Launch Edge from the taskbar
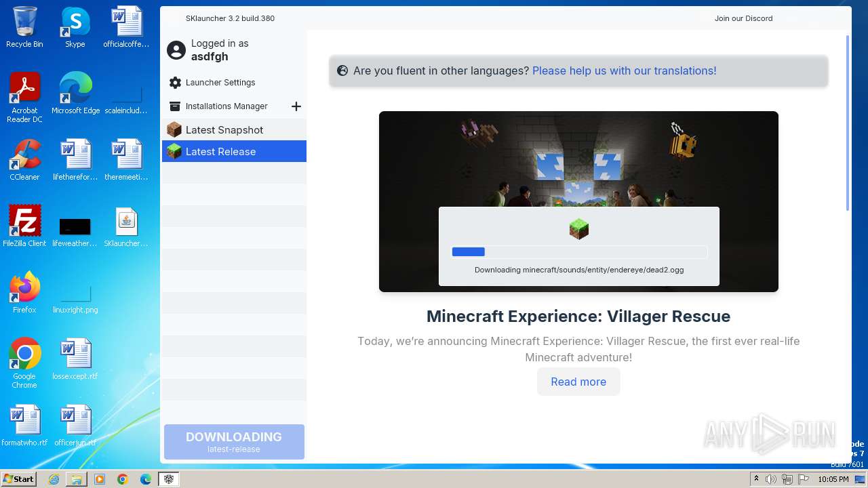Screen dimensions: 868x488 [x=146, y=479]
